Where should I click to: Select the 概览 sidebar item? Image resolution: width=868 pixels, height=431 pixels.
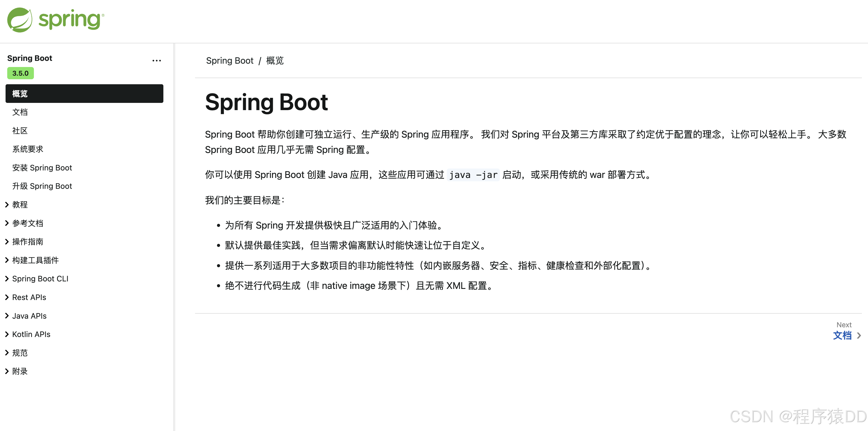pyautogui.click(x=84, y=93)
